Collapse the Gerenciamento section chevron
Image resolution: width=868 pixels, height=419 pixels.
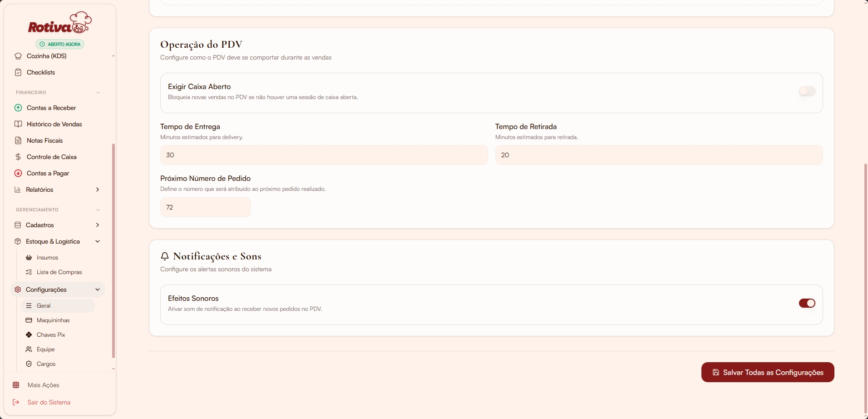pos(98,210)
